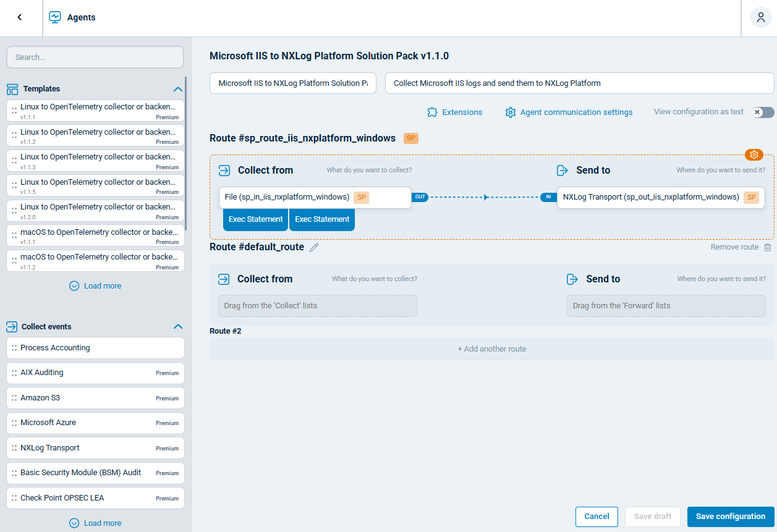The height and width of the screenshot is (532, 777).
Task: Click circled chevron icon under Templates list
Action: (74, 286)
